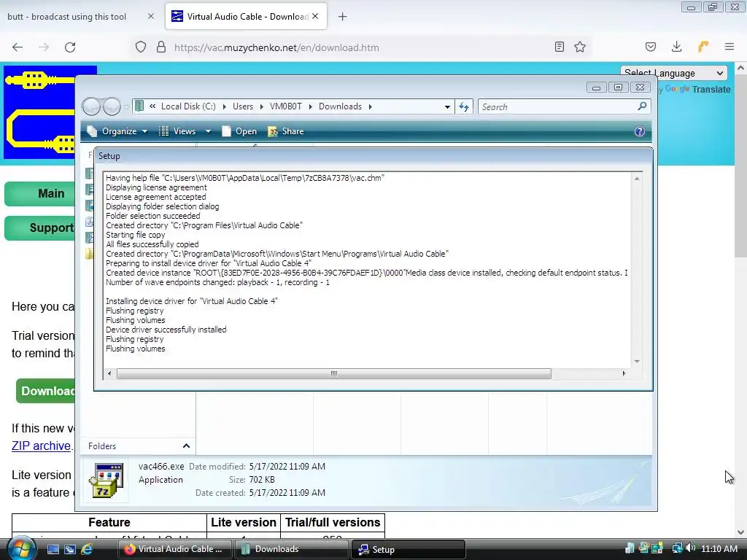Expand the arrow after Users breadcrumb
The height and width of the screenshot is (560, 747).
(261, 106)
